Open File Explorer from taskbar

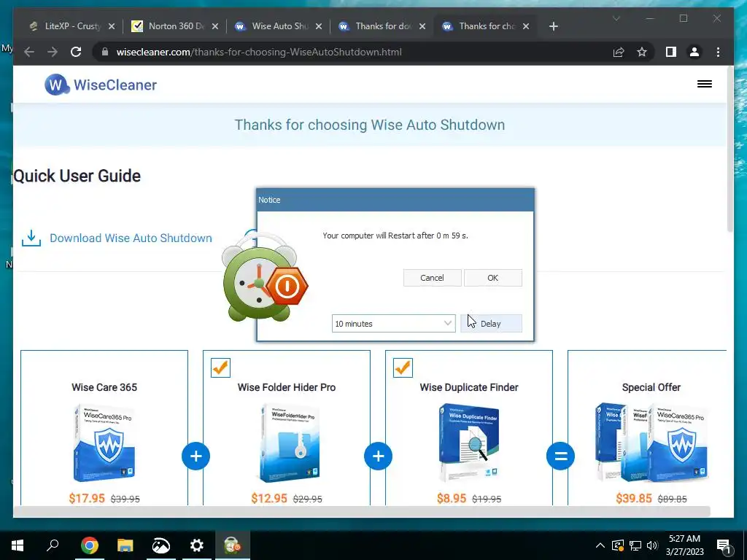125,545
